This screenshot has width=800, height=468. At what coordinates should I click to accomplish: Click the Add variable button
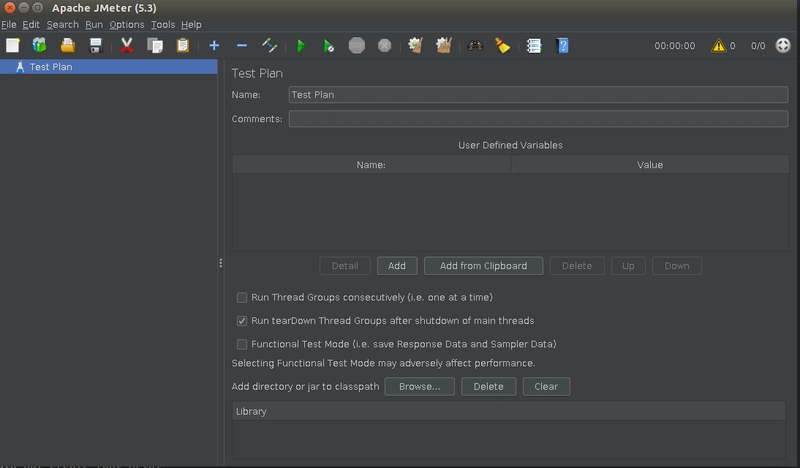point(397,266)
